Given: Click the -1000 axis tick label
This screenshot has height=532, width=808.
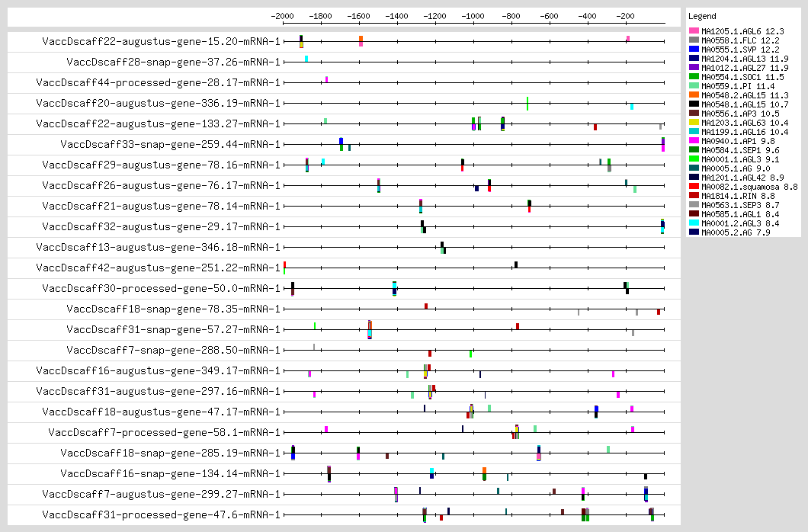Looking at the screenshot, I should click(x=473, y=15).
